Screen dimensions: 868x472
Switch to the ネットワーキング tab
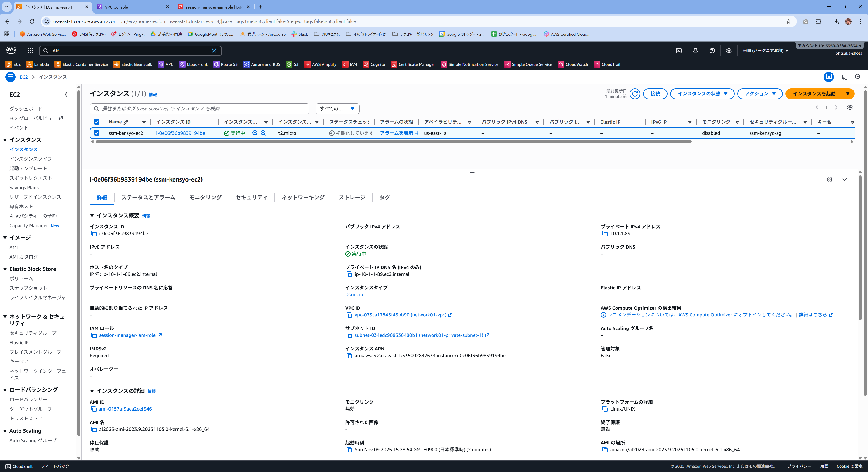click(303, 197)
